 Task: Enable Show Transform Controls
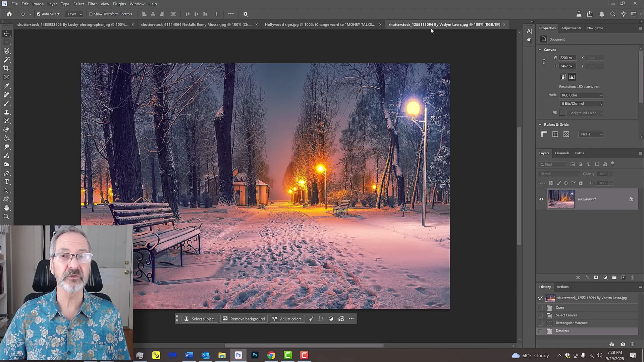[91, 14]
